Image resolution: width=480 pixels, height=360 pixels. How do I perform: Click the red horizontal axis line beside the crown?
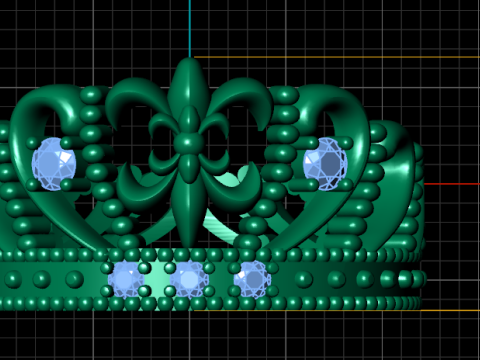tap(452, 184)
